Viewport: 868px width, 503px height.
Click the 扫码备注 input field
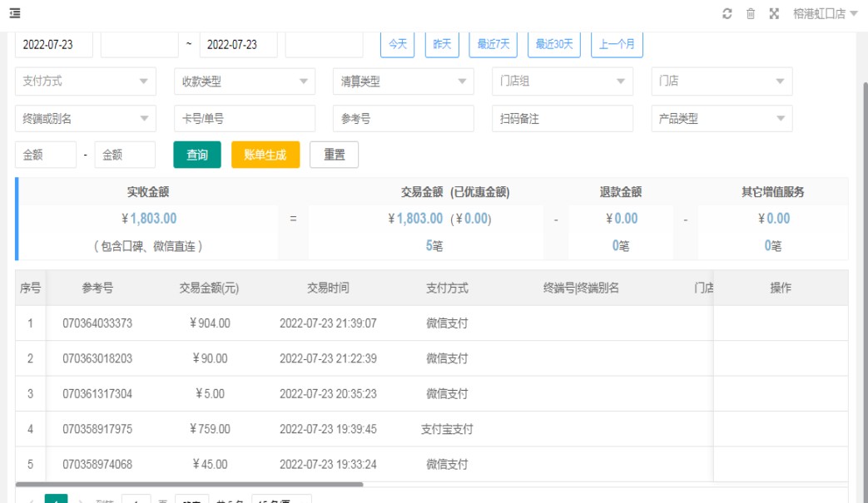coord(562,119)
